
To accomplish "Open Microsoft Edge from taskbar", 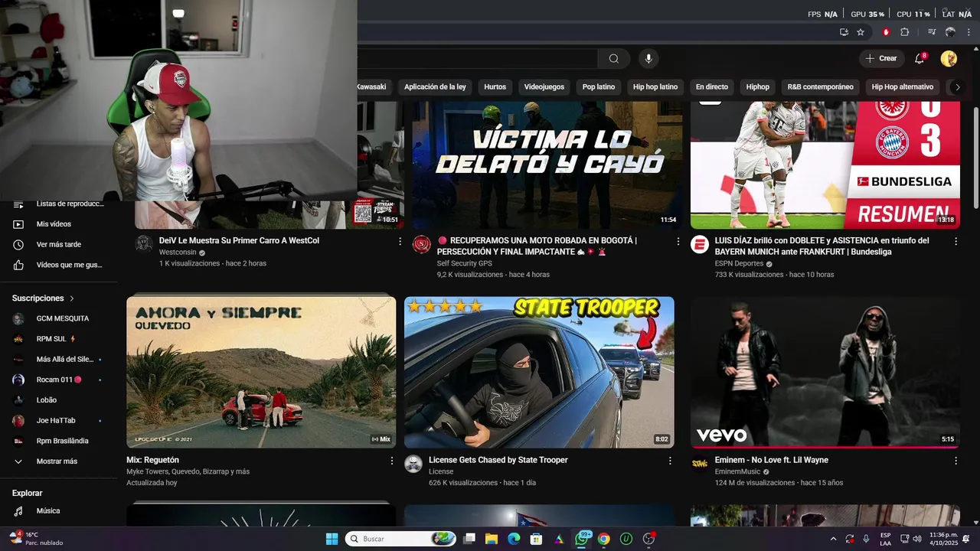I will click(x=514, y=539).
